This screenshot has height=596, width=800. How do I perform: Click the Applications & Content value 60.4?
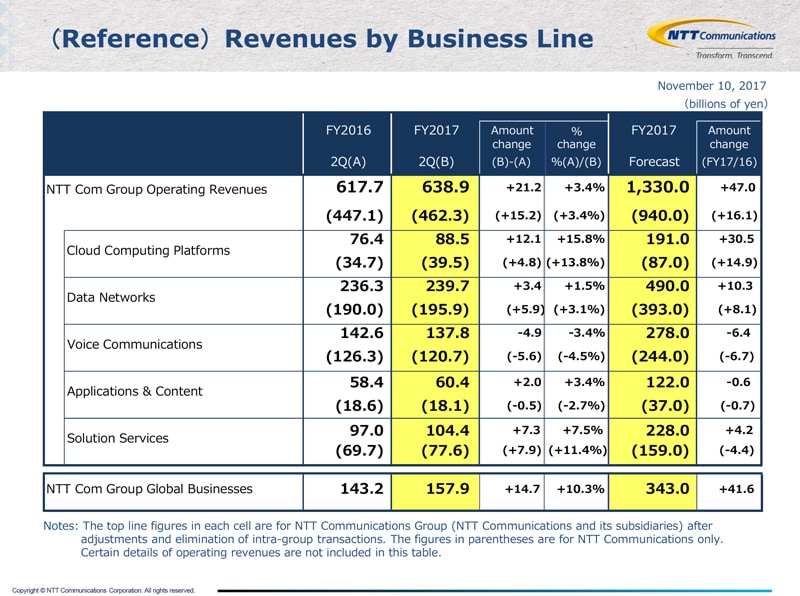(452, 382)
